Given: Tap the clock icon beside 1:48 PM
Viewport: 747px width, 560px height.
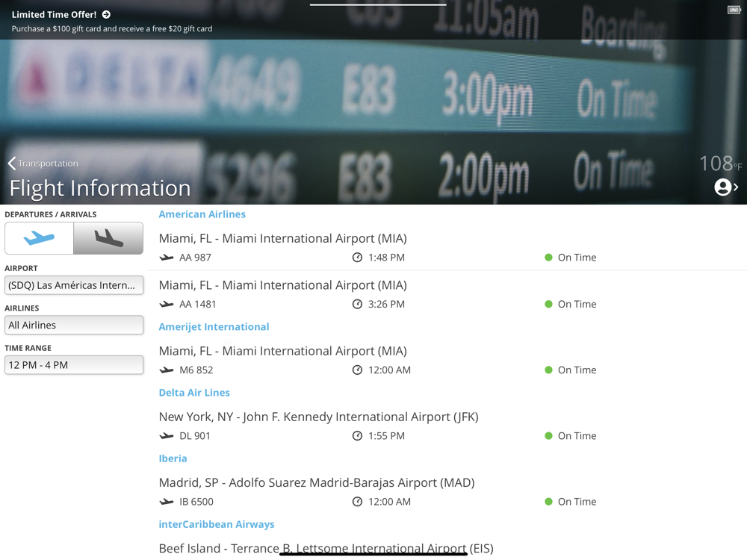Looking at the screenshot, I should [357, 258].
